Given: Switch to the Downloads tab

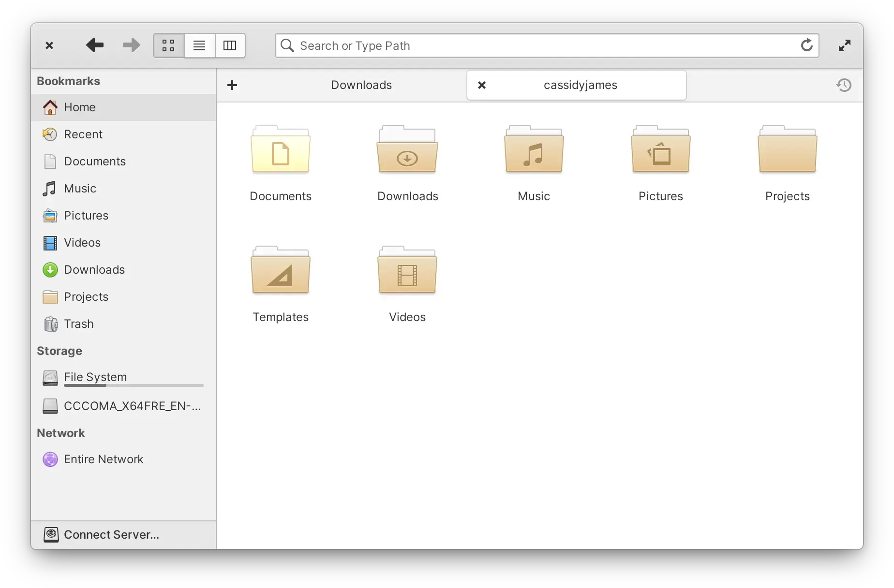Looking at the screenshot, I should click(x=361, y=85).
